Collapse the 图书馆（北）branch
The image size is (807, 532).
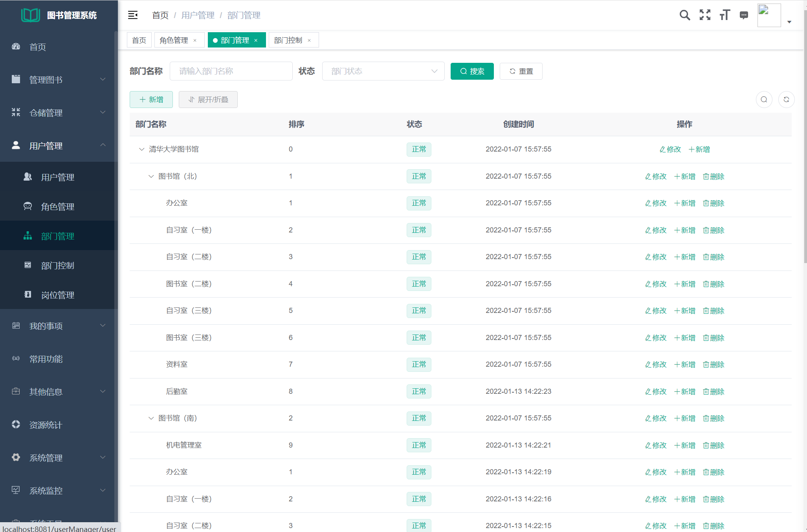[151, 176]
